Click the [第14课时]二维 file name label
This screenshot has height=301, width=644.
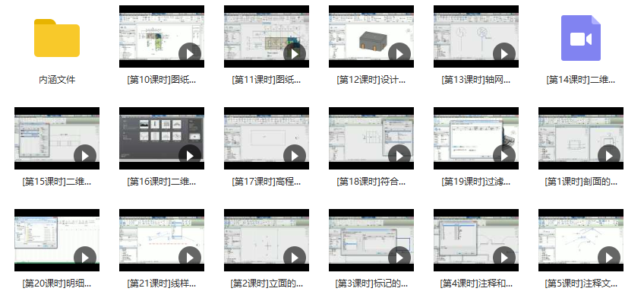pyautogui.click(x=581, y=80)
